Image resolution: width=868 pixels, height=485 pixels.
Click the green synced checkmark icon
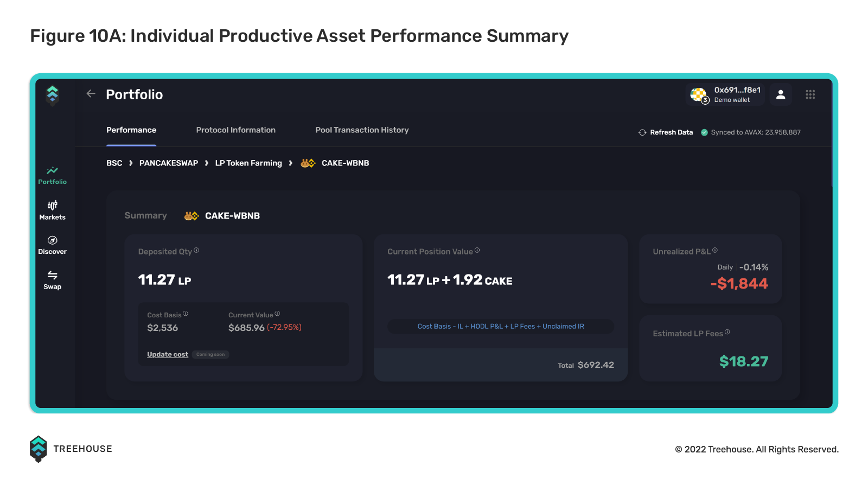(x=704, y=132)
